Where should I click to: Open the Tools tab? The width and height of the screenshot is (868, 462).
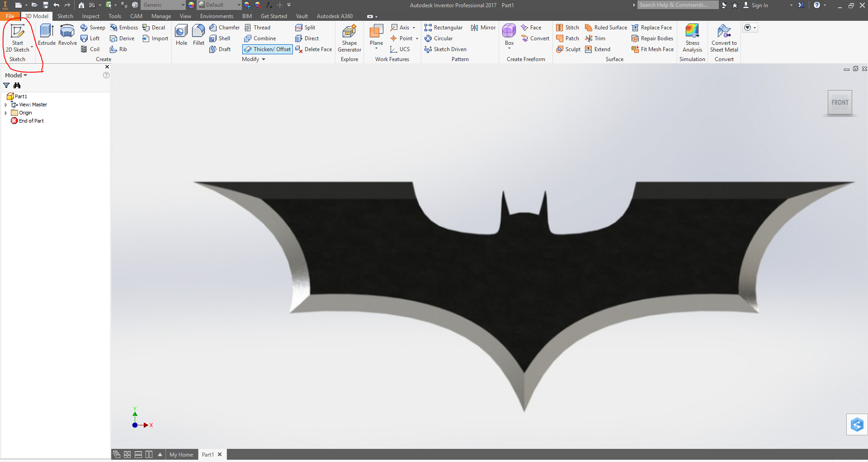click(115, 16)
